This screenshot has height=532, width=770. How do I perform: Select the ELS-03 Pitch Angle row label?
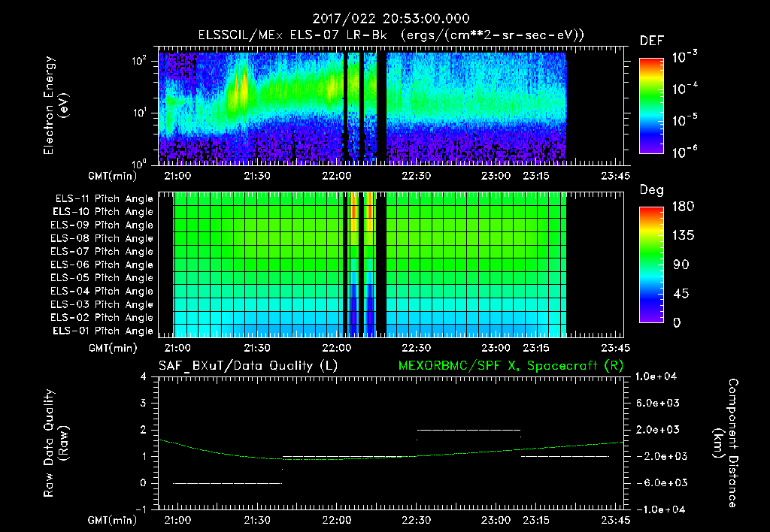tap(102, 305)
